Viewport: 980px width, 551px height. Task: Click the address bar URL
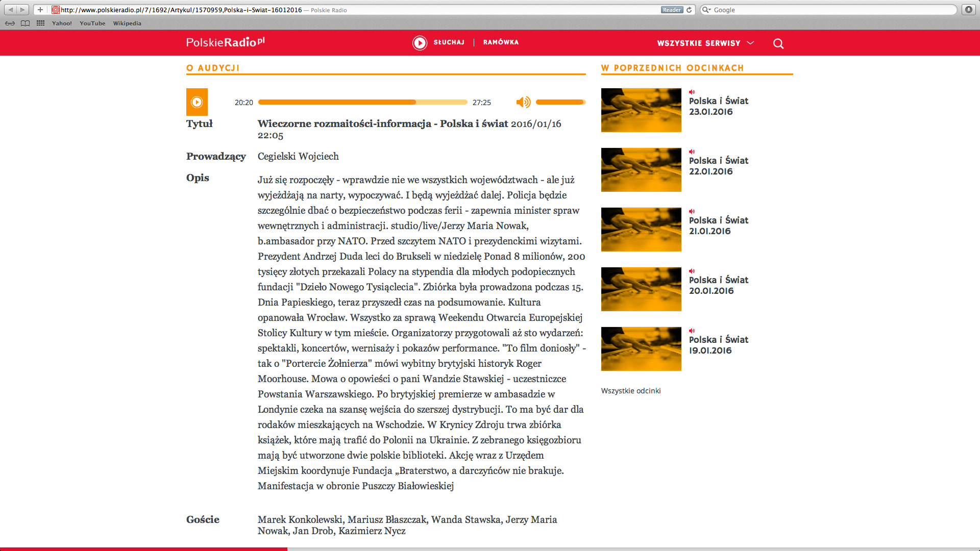point(181,10)
